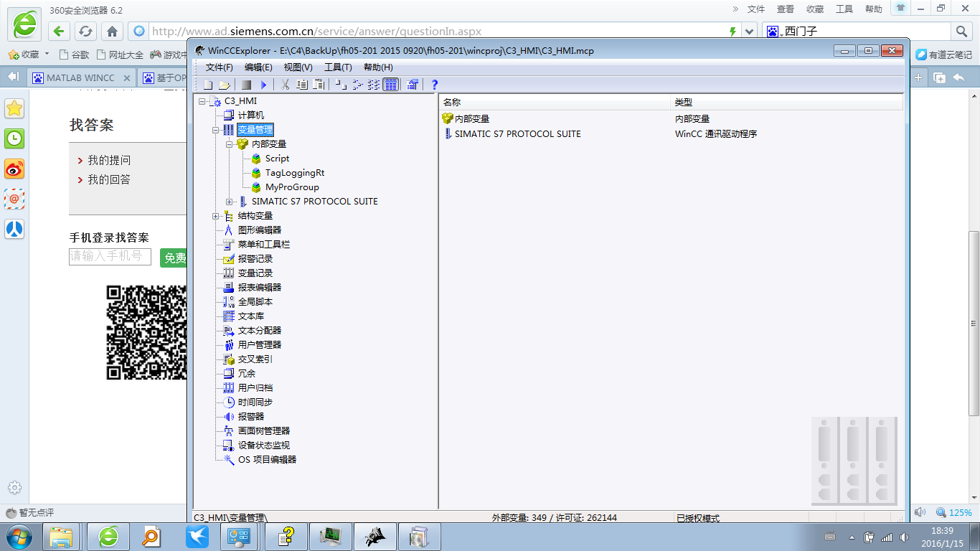
Task: Open the address bar history dropdown arrow
Action: coord(750,32)
